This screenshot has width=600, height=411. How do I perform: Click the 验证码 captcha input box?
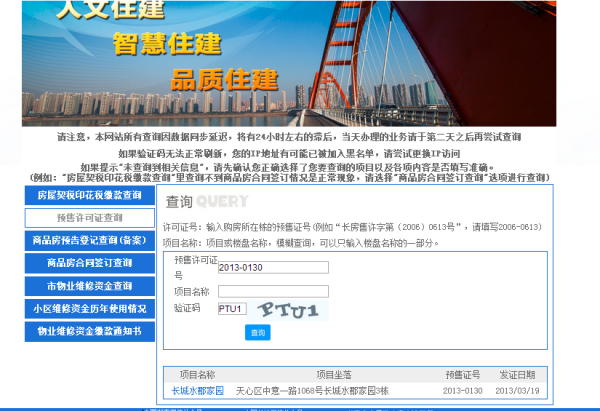[232, 308]
